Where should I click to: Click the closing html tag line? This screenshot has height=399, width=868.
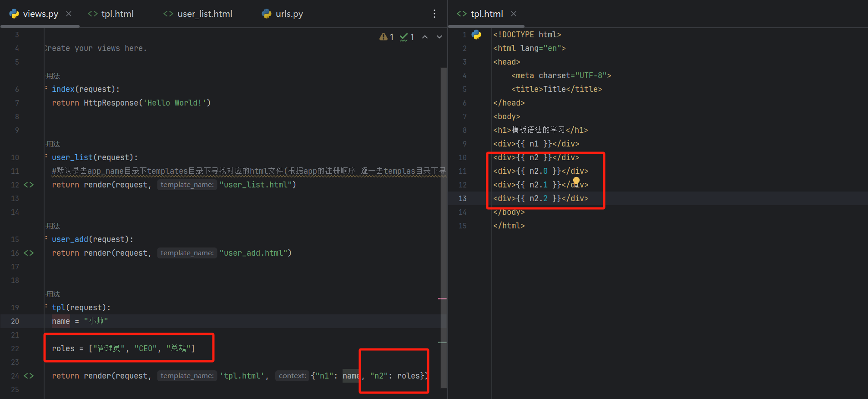[509, 226]
